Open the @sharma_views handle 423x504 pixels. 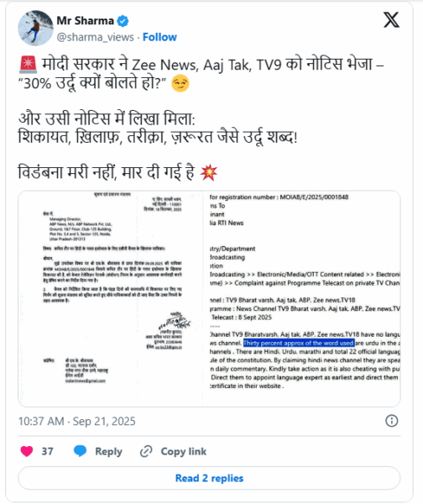[x=96, y=37]
